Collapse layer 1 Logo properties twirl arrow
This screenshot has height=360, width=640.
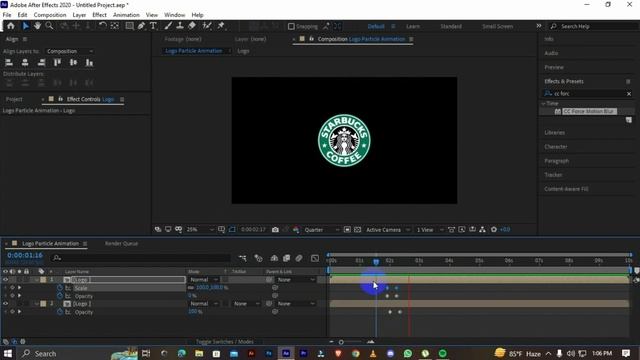point(36,280)
